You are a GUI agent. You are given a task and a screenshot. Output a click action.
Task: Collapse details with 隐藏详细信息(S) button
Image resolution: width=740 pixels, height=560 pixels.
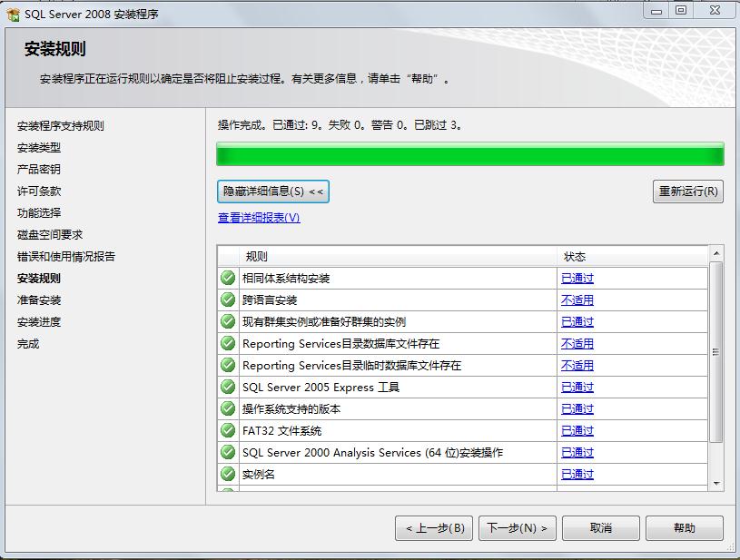pyautogui.click(x=273, y=192)
